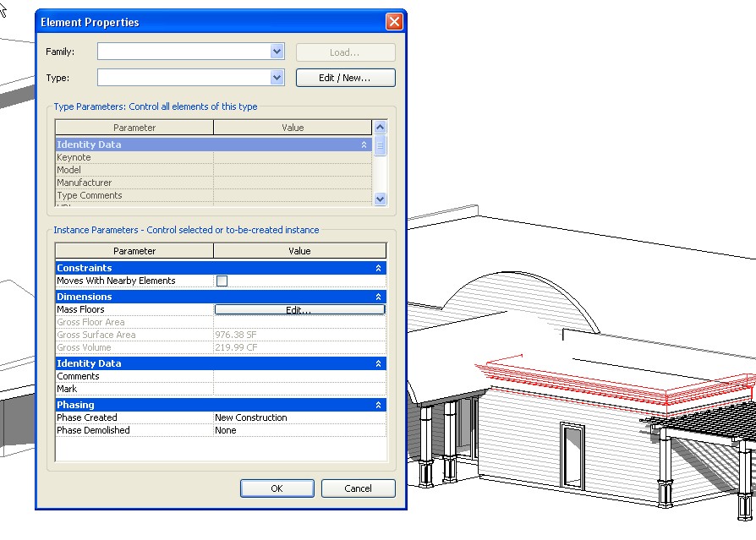
Task: Click the instance Value column header
Action: click(299, 251)
